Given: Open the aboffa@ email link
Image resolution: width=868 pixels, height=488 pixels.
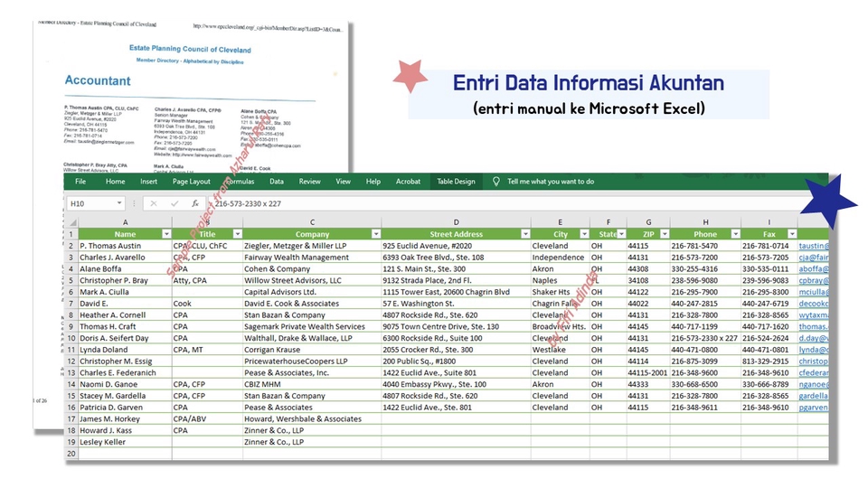Looking at the screenshot, I should coord(813,269).
